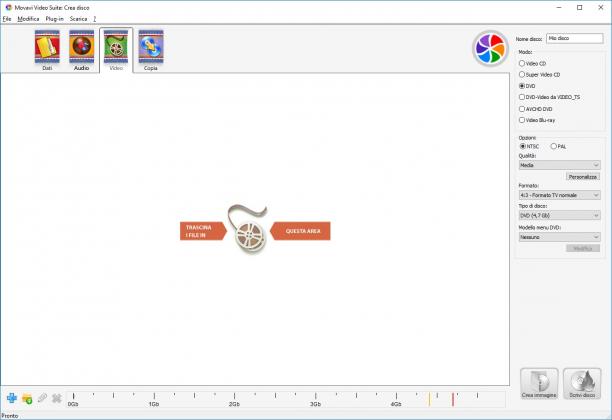Open the Qualità dropdown
Screen dimensions: 612x420
[559, 165]
